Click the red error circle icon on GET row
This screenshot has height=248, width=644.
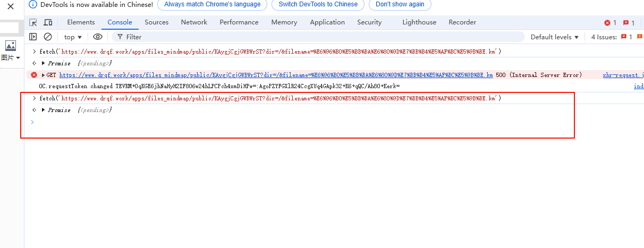34,75
